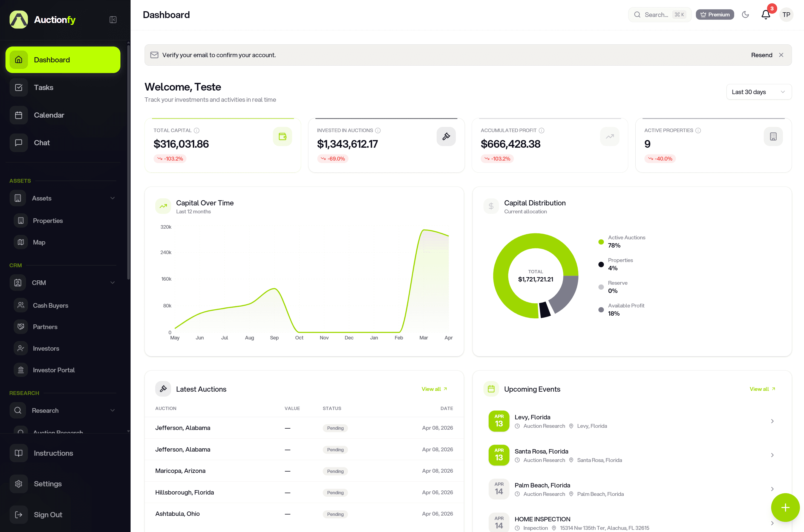This screenshot has height=532, width=804.
Task: Click the gavel icon in Invested in Auctions card
Action: (x=446, y=136)
